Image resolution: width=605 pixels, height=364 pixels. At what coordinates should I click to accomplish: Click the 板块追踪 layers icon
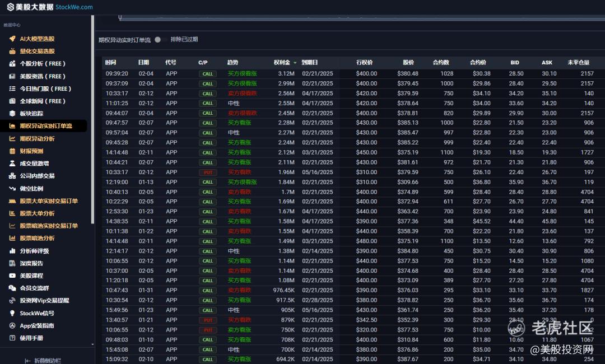point(12,114)
